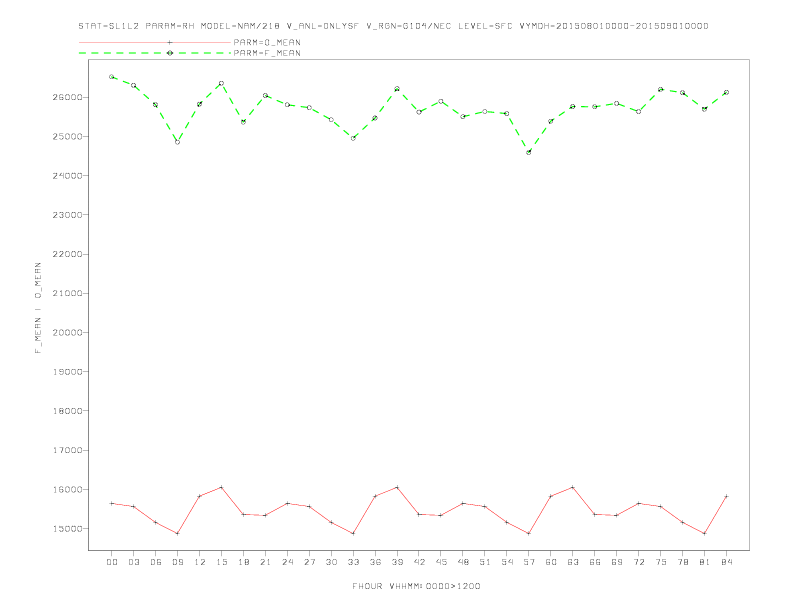The width and height of the screenshot is (792, 612).
Task: Click the 33 x-axis hour label
Action: pyautogui.click(x=353, y=562)
